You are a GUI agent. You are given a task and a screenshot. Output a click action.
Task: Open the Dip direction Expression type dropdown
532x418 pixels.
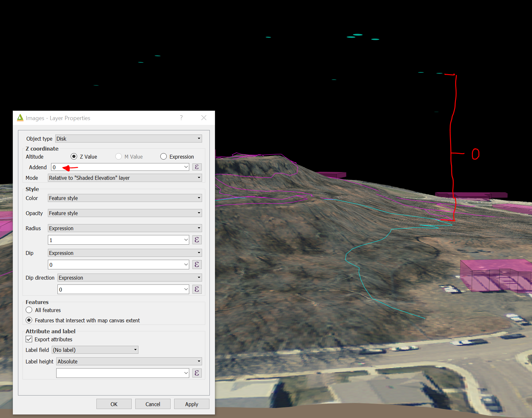130,278
